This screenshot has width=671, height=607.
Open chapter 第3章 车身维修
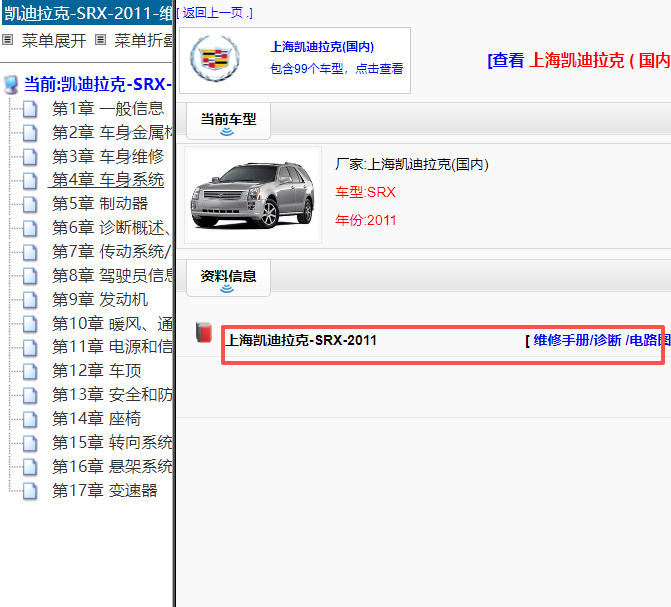coord(108,157)
